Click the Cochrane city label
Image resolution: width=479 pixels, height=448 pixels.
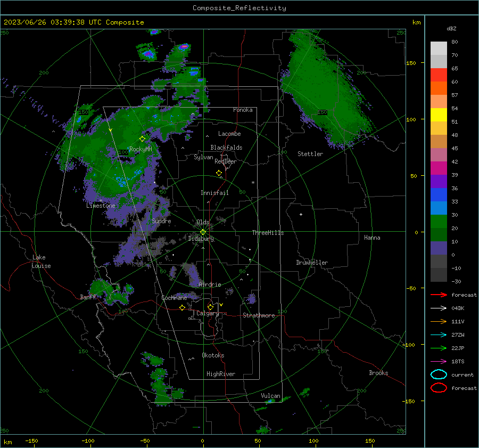point(174,298)
